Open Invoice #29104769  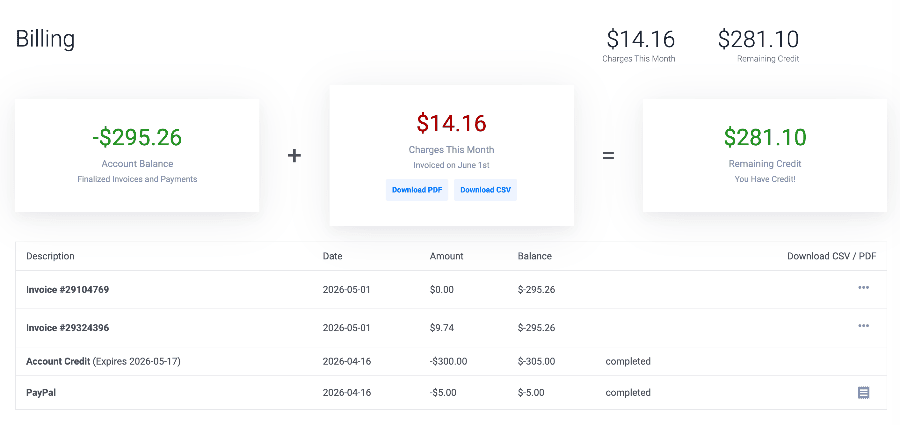pos(68,289)
